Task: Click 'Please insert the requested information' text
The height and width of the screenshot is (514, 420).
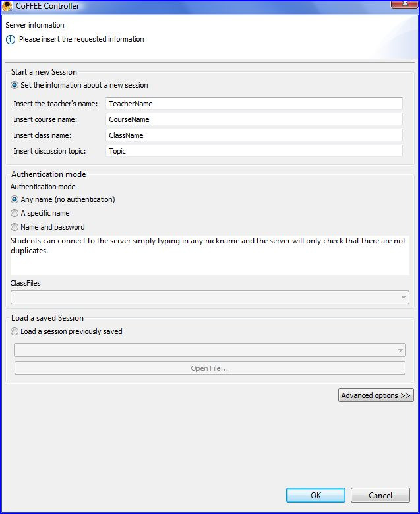Action: pyautogui.click(x=82, y=39)
